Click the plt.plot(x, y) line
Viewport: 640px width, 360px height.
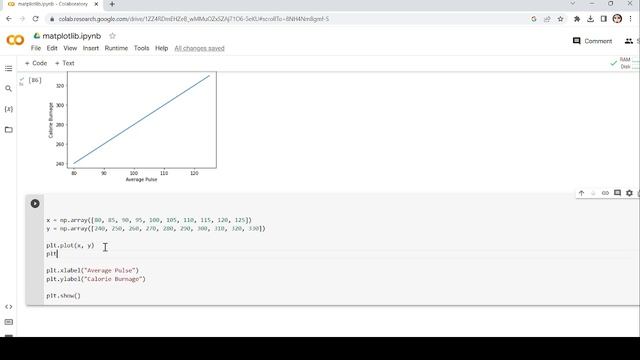(70, 245)
